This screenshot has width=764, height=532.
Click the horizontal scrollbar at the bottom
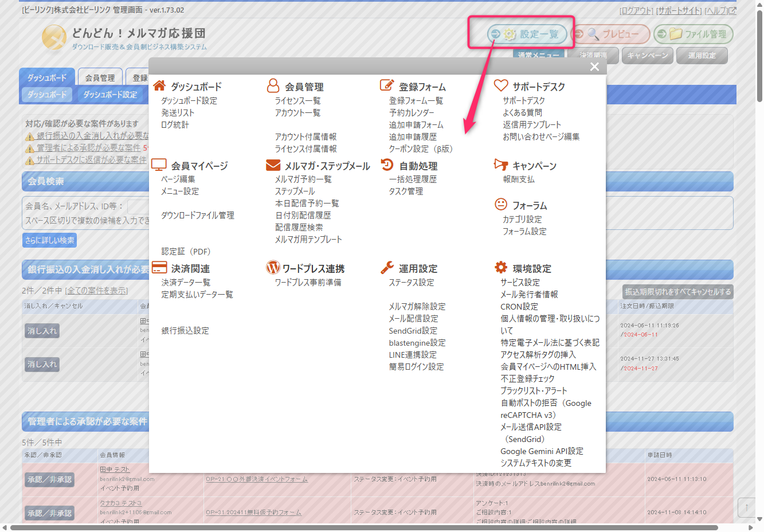[x=364, y=527]
